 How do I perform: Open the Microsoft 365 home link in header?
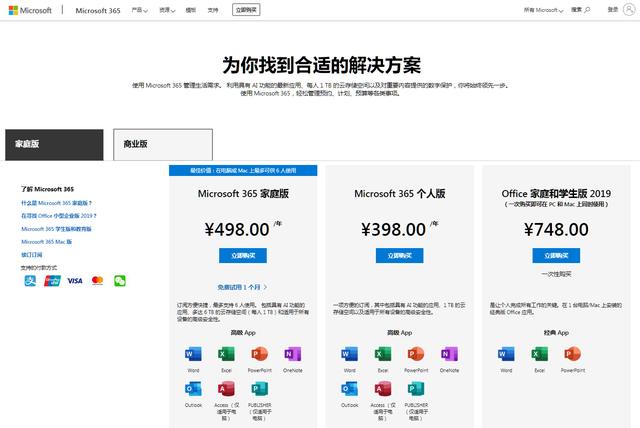point(98,11)
